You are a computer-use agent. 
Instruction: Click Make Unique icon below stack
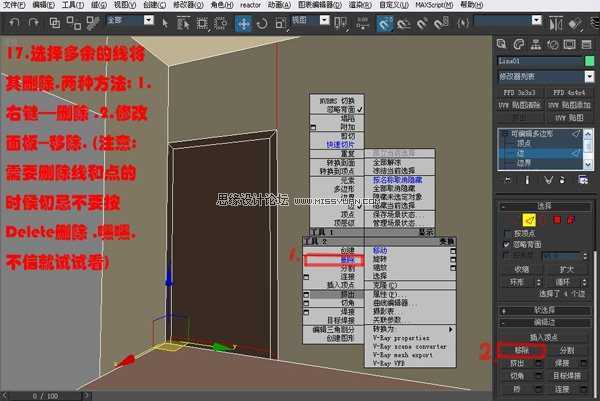pyautogui.click(x=548, y=180)
